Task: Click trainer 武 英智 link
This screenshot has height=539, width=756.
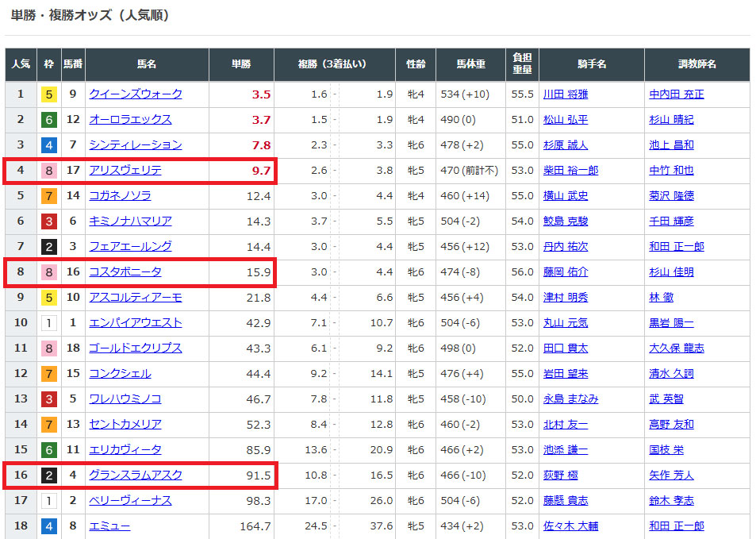Action: [666, 398]
